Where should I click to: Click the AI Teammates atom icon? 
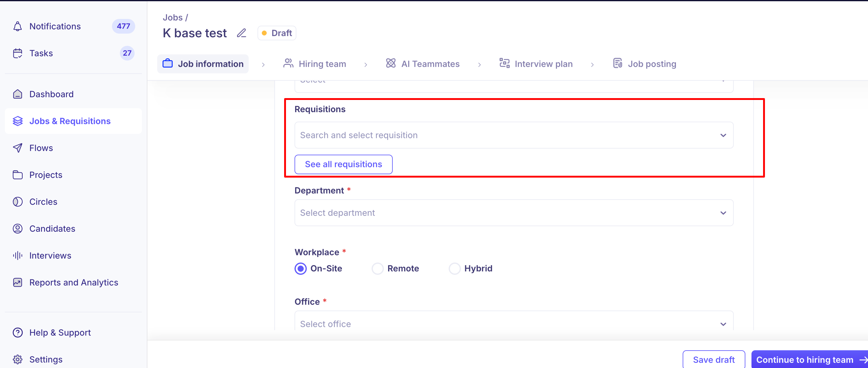[x=391, y=63]
